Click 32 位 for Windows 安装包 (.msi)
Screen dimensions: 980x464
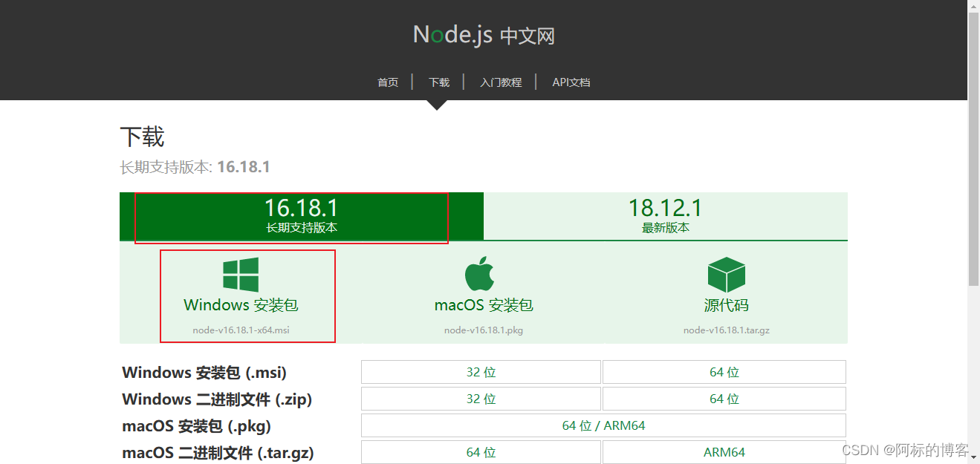[x=480, y=372]
